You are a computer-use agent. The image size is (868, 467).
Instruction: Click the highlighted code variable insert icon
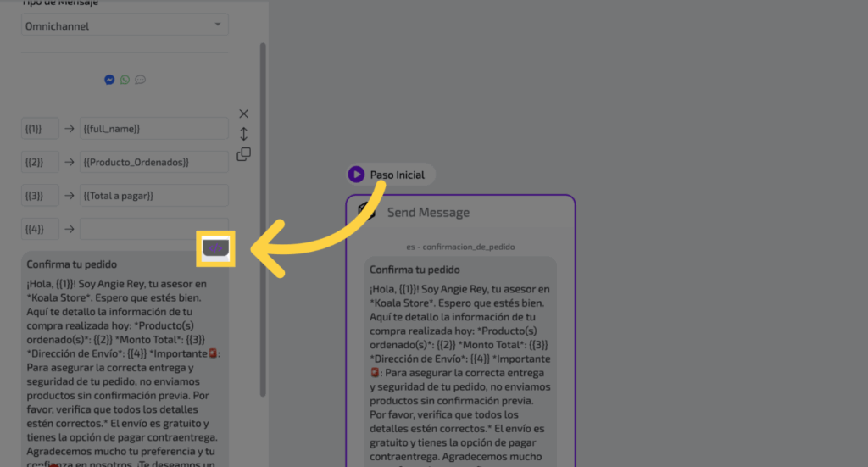point(216,248)
